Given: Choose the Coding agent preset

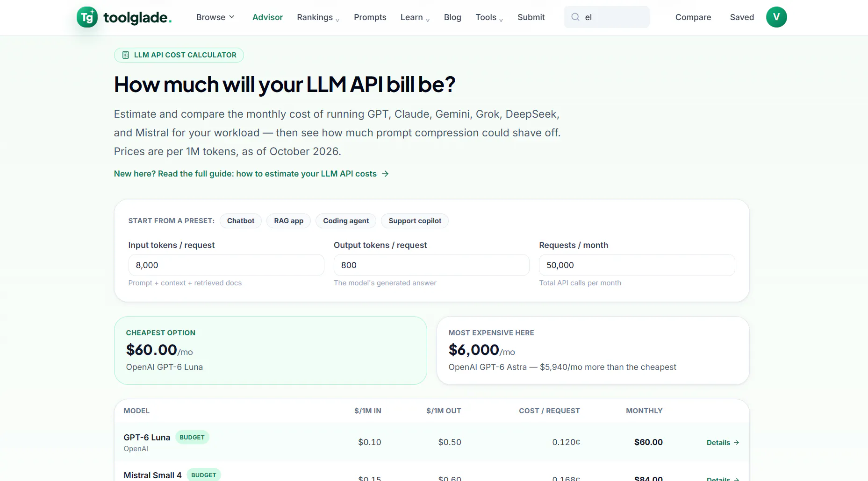Looking at the screenshot, I should point(346,221).
